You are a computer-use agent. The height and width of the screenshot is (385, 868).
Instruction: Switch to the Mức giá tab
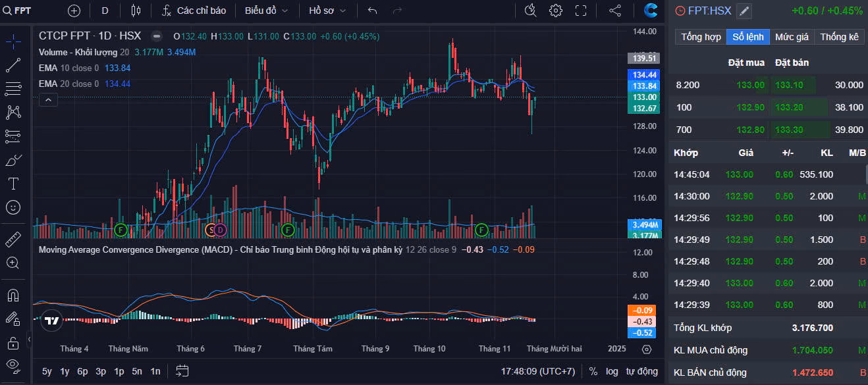pos(792,37)
